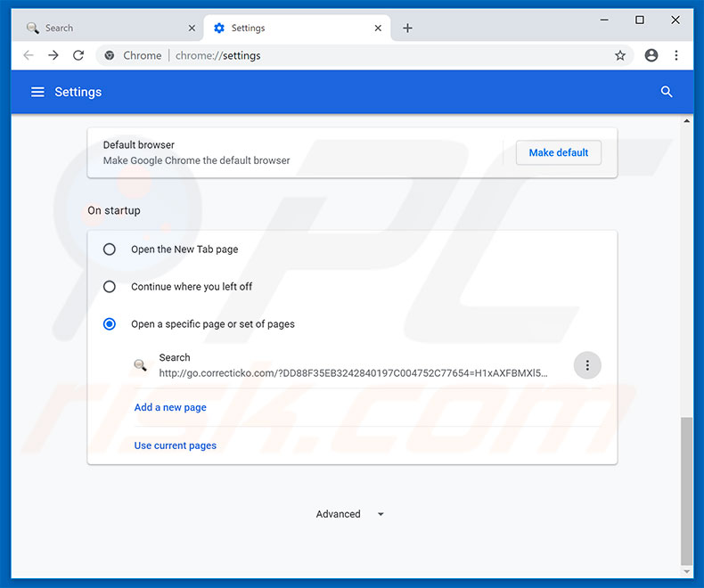704x588 pixels.
Task: Click the browser back arrow
Action: coord(29,55)
